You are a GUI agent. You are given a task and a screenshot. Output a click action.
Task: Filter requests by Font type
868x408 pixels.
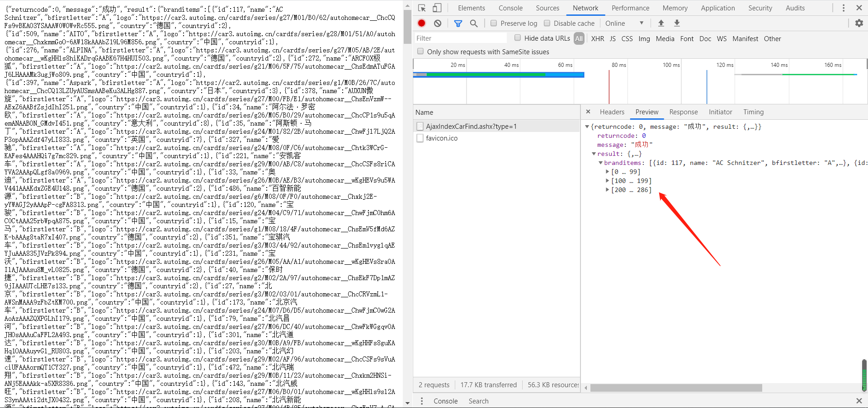[687, 38]
